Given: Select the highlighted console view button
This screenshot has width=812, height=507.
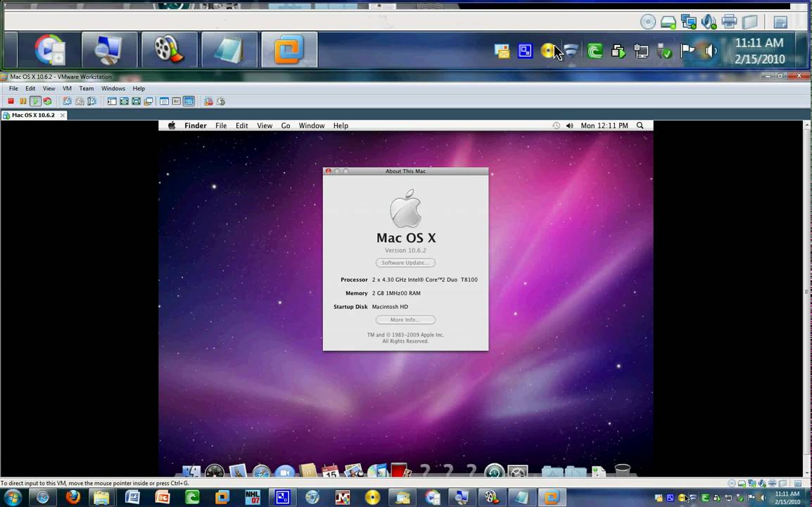Looking at the screenshot, I should click(189, 101).
